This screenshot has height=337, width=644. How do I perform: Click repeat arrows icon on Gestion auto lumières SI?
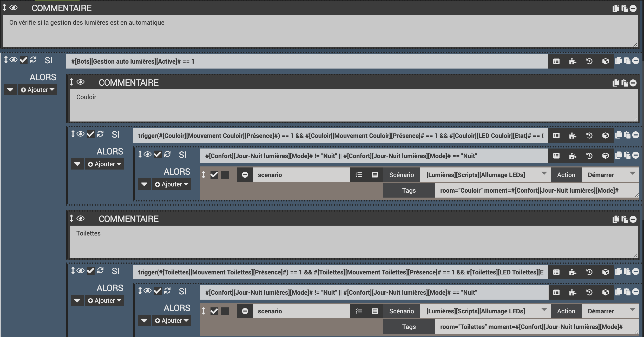33,60
